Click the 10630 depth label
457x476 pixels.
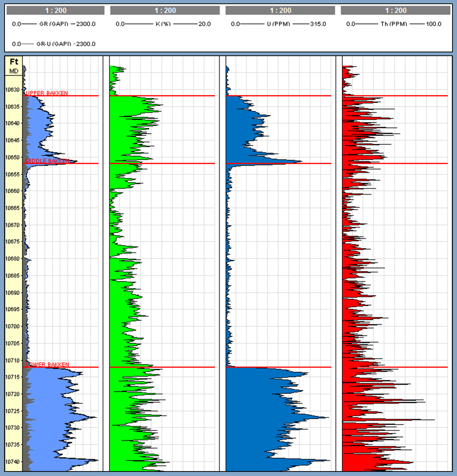12,90
